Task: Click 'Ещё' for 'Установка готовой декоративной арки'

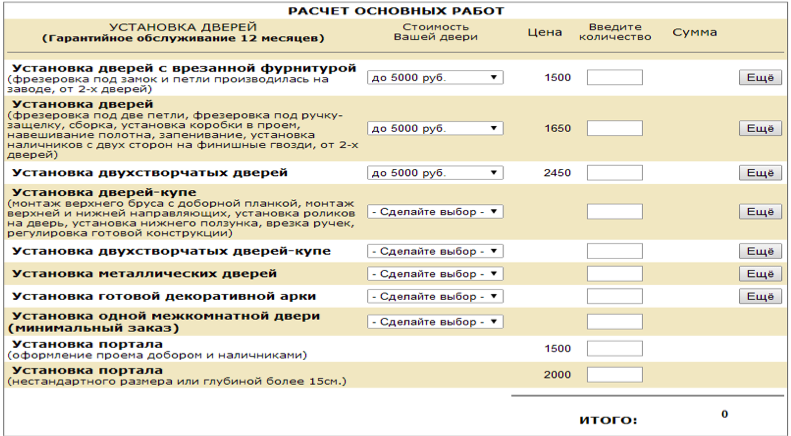Action: point(760,297)
